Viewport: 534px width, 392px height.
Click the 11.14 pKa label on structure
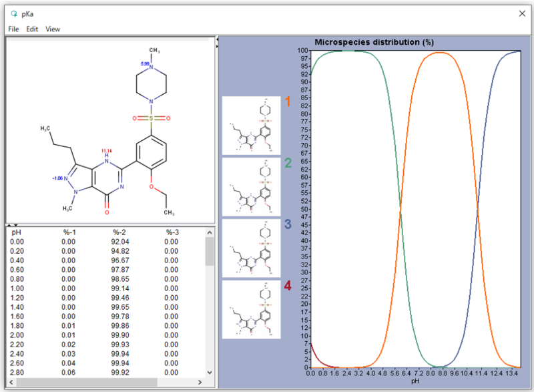(107, 150)
